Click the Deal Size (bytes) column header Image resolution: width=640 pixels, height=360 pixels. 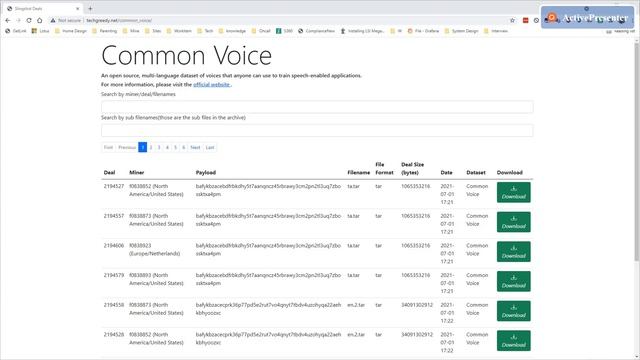(413, 169)
